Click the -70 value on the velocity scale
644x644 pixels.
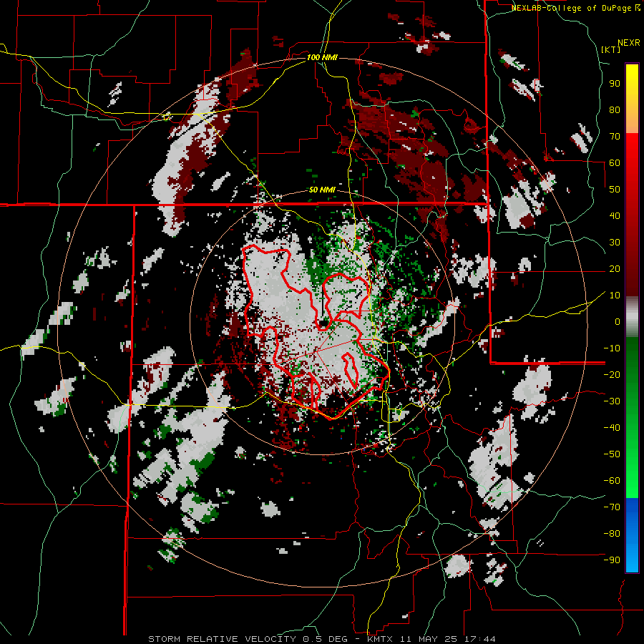coord(612,507)
